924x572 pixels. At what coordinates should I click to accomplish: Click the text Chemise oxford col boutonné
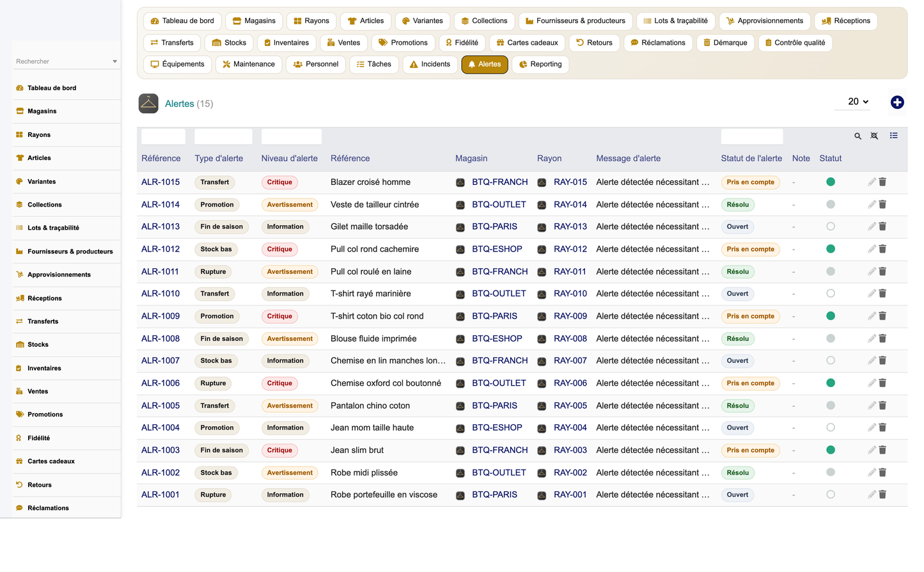click(x=386, y=383)
